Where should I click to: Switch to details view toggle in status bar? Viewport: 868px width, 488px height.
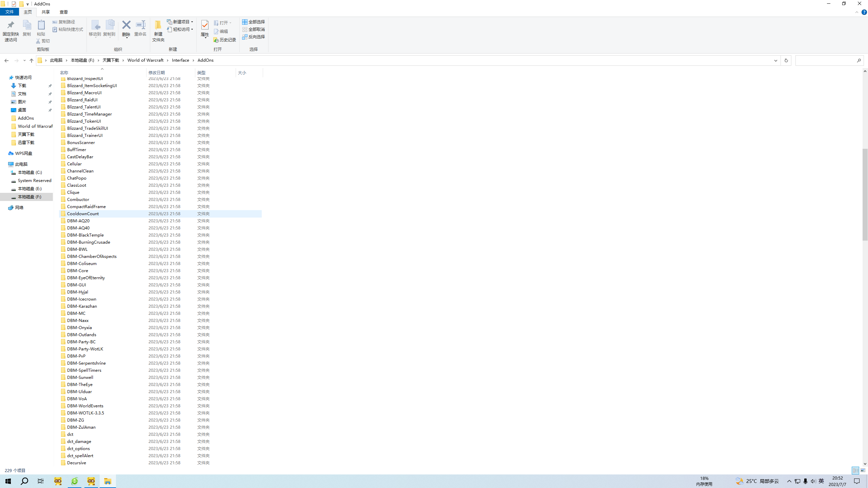(855, 470)
